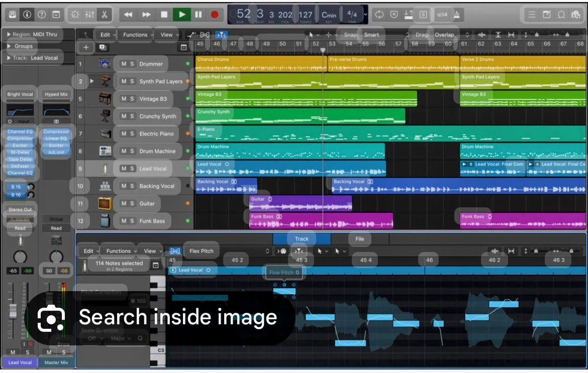588x373 pixels.
Task: Toggle the Metronome click icon
Action: pos(456,15)
